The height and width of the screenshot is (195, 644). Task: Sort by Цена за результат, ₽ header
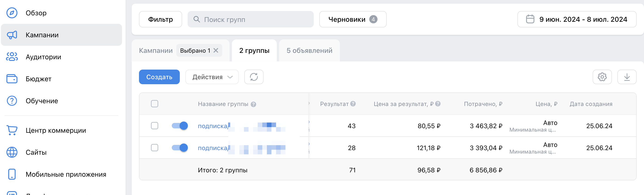click(x=403, y=104)
